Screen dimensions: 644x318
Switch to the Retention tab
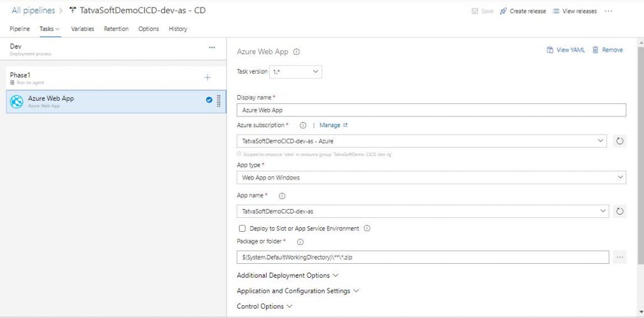(x=116, y=29)
